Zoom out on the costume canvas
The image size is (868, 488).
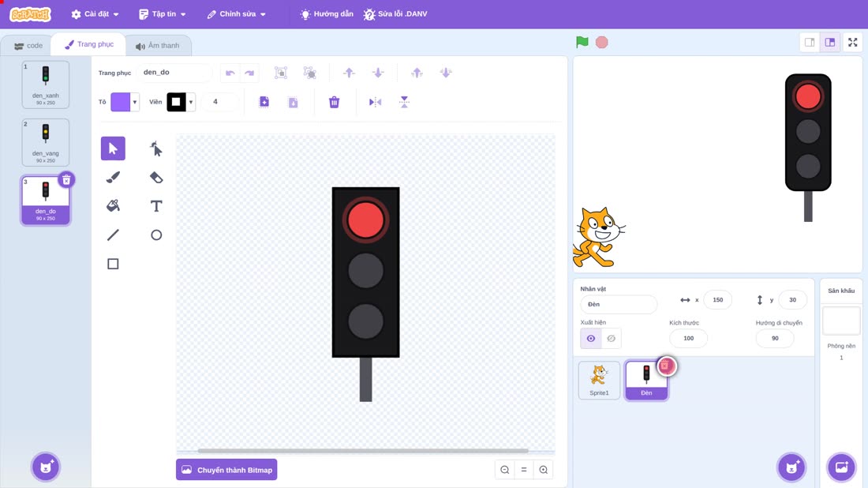pos(505,470)
